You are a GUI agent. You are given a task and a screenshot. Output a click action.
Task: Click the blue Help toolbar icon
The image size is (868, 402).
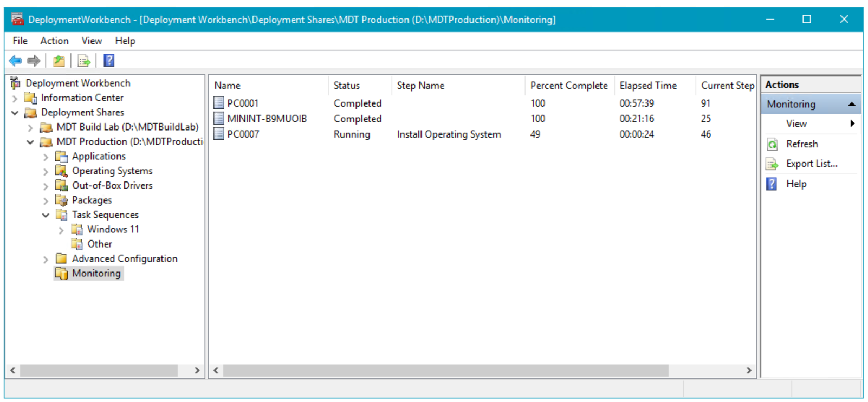pyautogui.click(x=109, y=61)
